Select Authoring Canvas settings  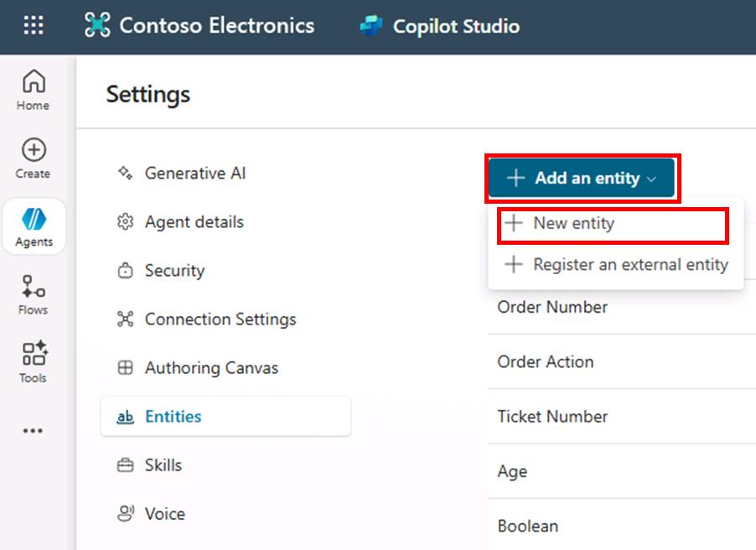pyautogui.click(x=212, y=368)
